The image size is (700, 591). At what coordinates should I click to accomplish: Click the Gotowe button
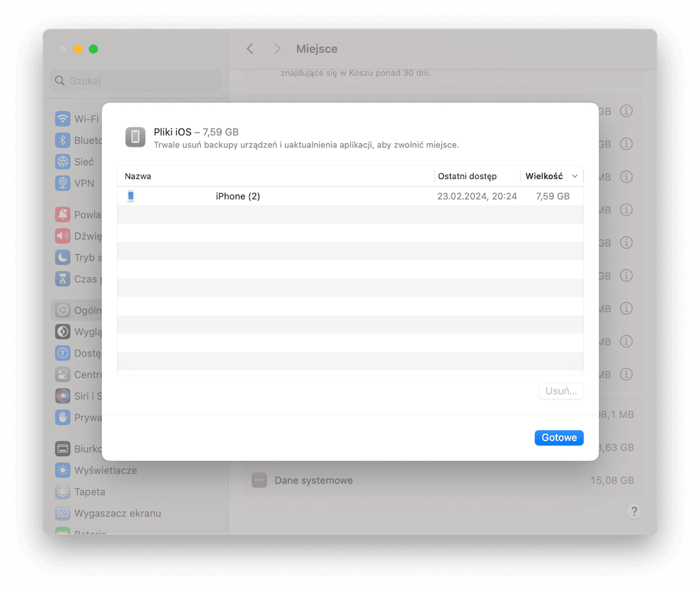point(559,438)
